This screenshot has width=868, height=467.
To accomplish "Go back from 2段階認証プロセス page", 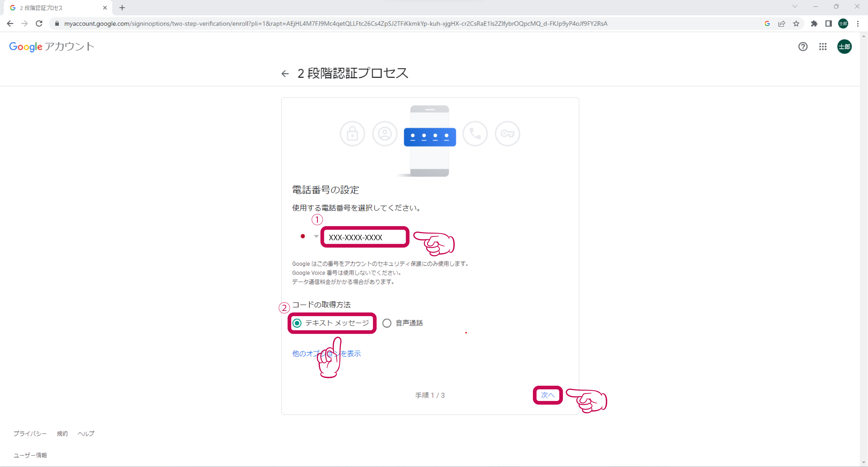I will pyautogui.click(x=285, y=73).
